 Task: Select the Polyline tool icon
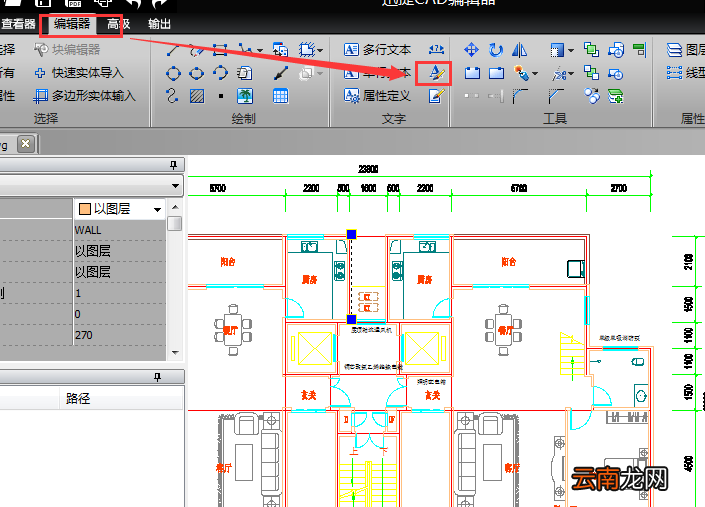coord(245,49)
